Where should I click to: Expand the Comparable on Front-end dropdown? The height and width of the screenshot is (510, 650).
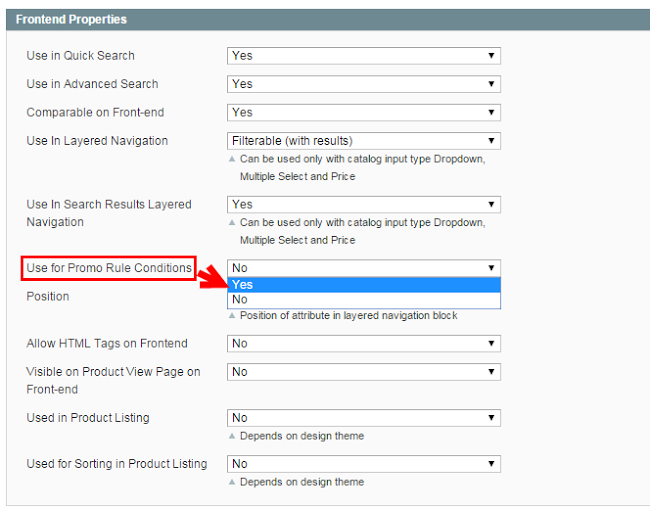[x=364, y=113]
